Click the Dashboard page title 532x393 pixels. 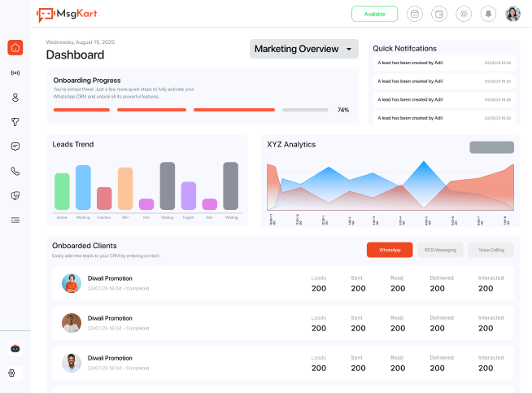tap(75, 55)
